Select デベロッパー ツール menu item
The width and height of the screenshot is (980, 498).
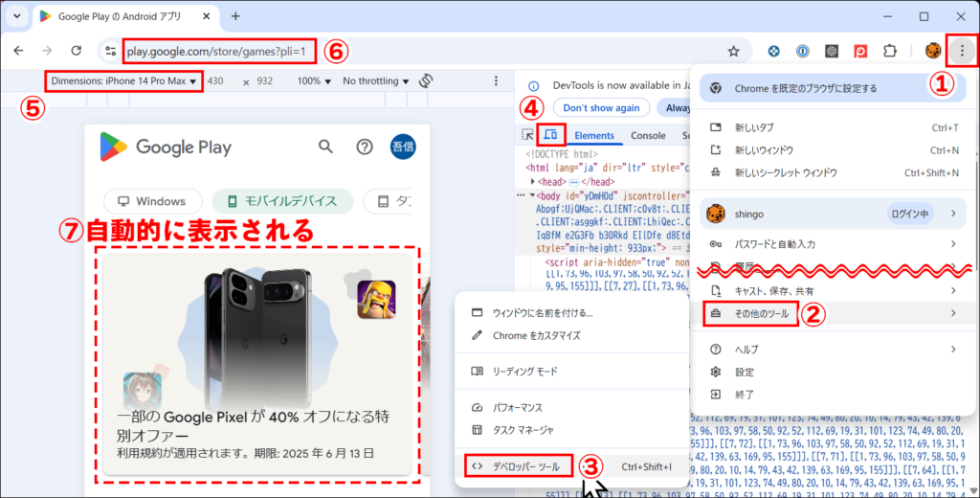[x=572, y=466]
